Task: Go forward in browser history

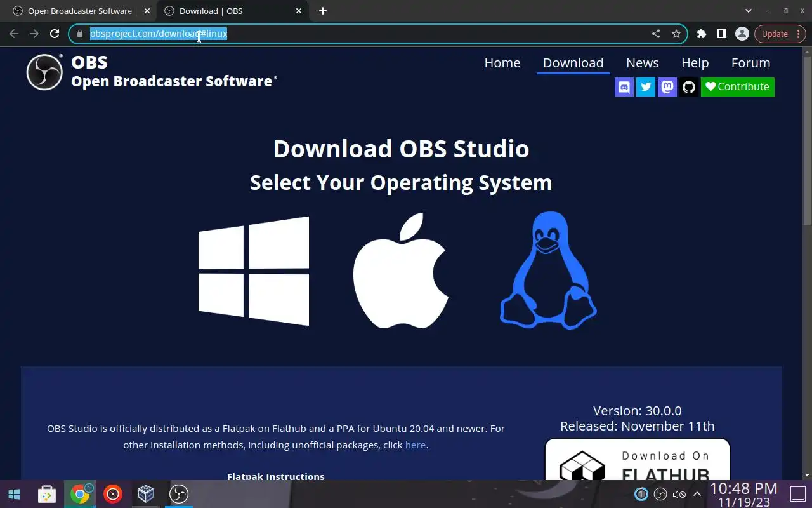Action: (34, 34)
